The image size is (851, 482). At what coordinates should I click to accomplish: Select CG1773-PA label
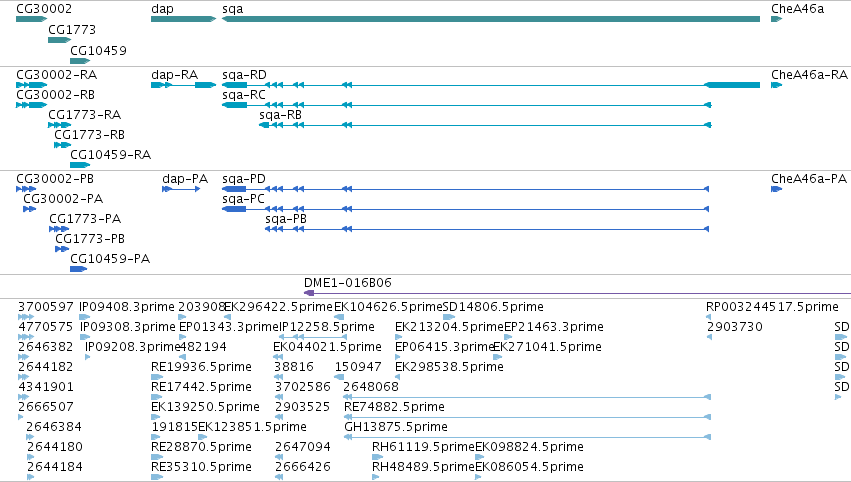(85, 219)
